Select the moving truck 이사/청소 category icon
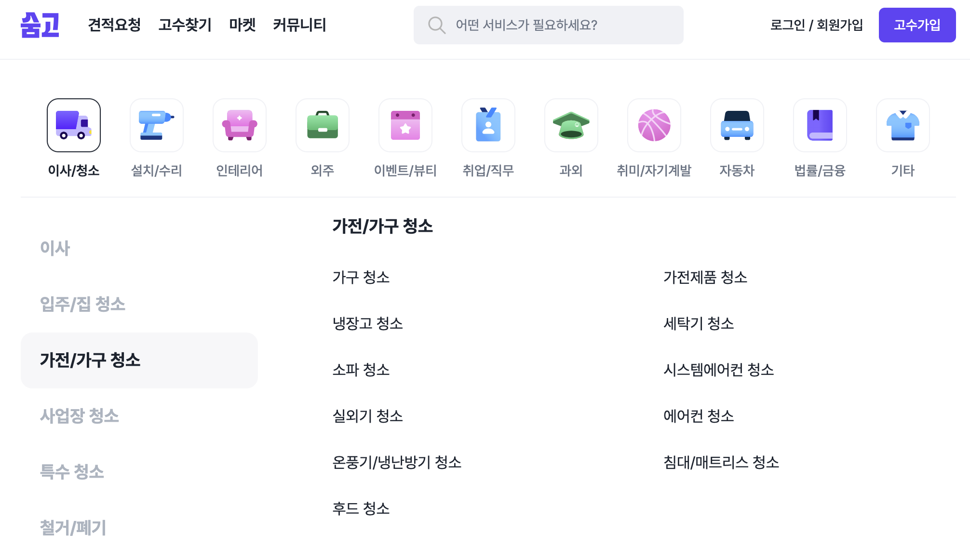970x560 pixels. pyautogui.click(x=74, y=125)
